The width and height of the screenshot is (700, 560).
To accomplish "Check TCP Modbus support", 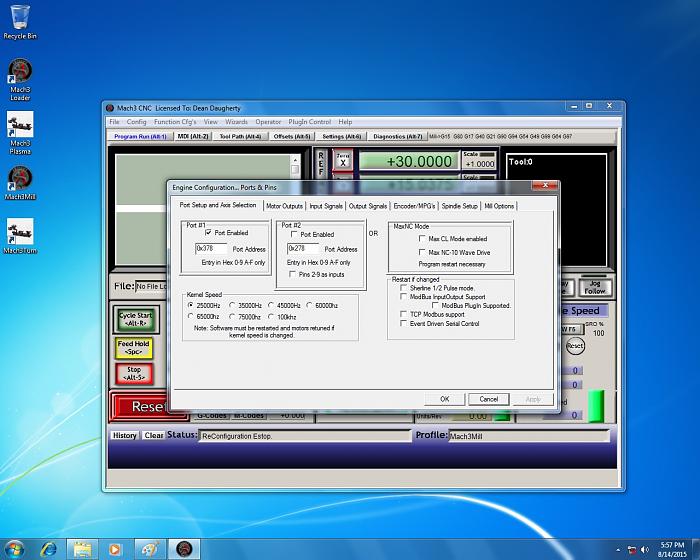I will pos(404,314).
